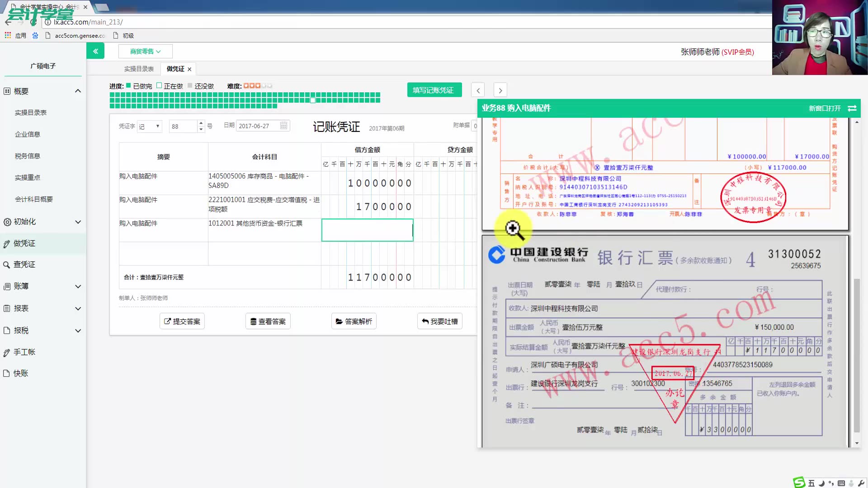Open the date picker for 2017-06-27
868x488 pixels.
tap(283, 126)
